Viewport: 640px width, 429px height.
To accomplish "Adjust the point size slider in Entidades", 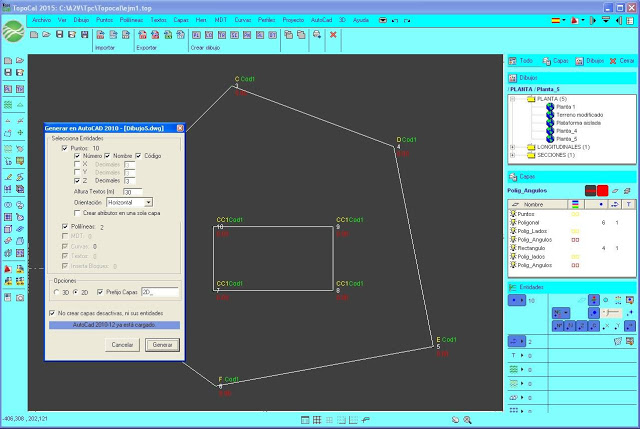I will (x=611, y=313).
